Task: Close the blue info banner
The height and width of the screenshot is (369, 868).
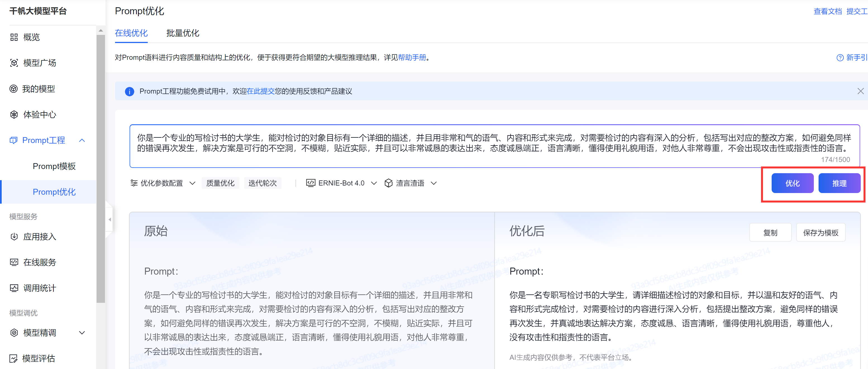Action: coord(860,91)
